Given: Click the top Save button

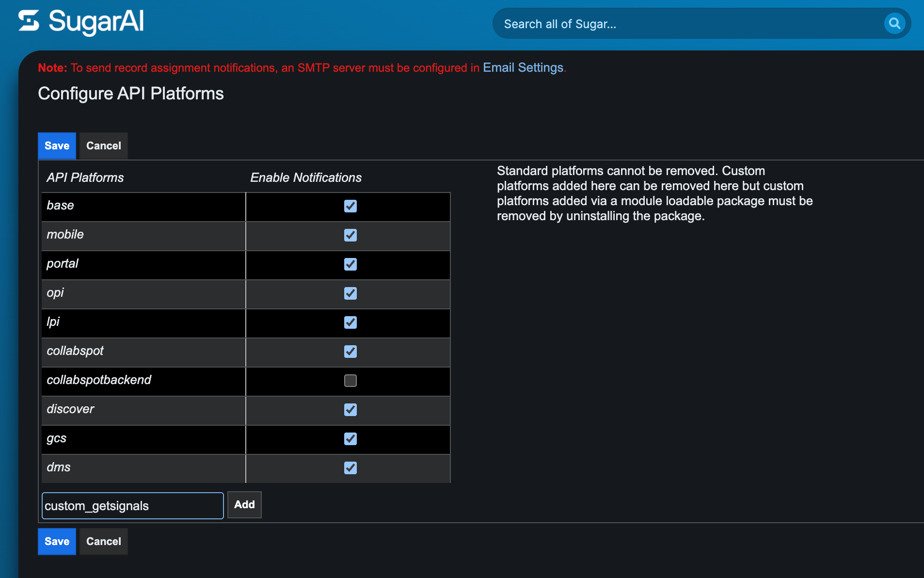Looking at the screenshot, I should coord(57,145).
